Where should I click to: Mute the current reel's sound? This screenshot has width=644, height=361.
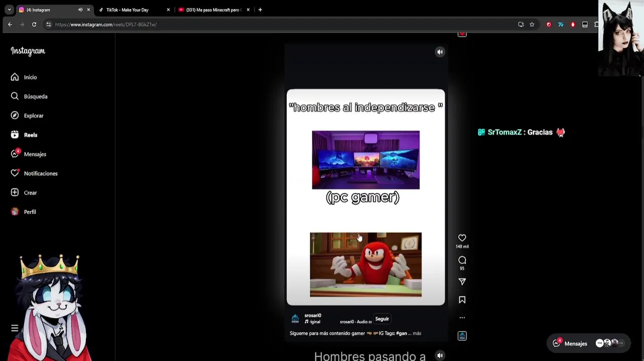coord(440,52)
